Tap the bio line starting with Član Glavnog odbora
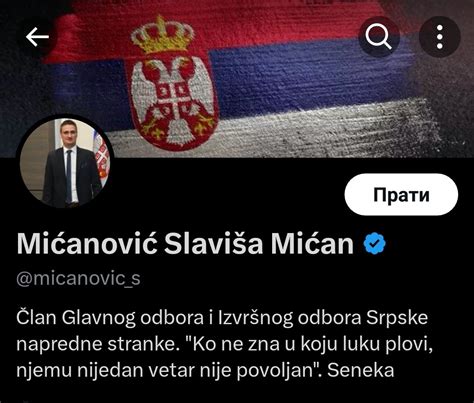 222,318
